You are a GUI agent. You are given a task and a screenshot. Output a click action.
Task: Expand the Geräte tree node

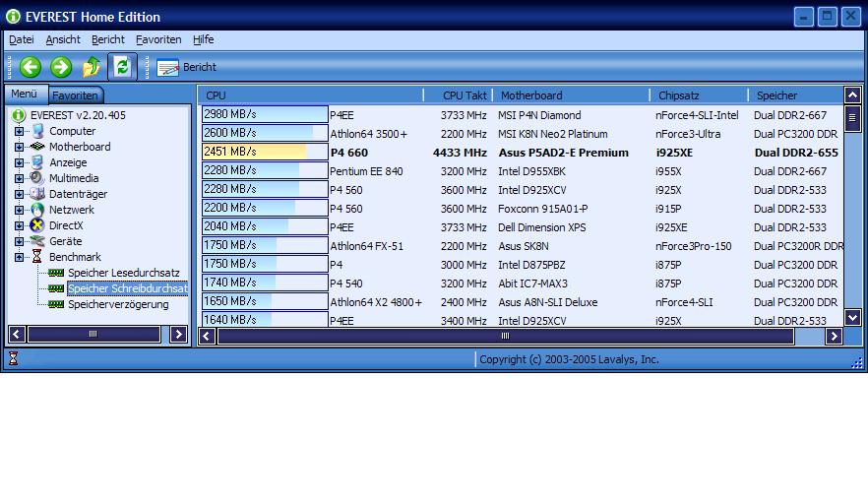click(20, 241)
